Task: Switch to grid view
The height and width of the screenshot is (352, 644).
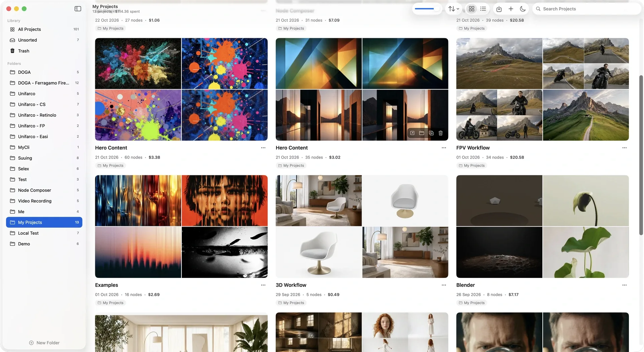Action: [472, 9]
